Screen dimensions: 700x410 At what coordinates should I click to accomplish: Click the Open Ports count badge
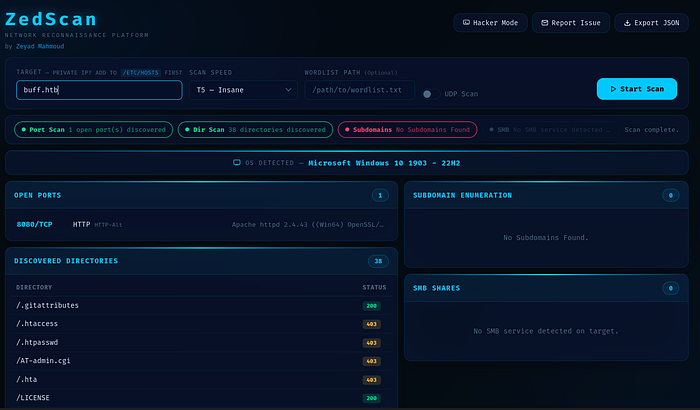point(380,195)
